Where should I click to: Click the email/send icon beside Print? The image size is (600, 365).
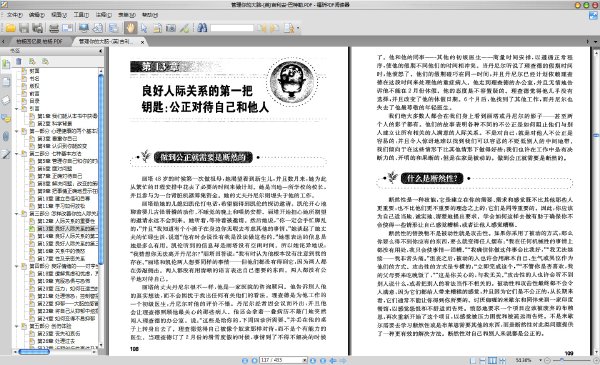coord(67,28)
